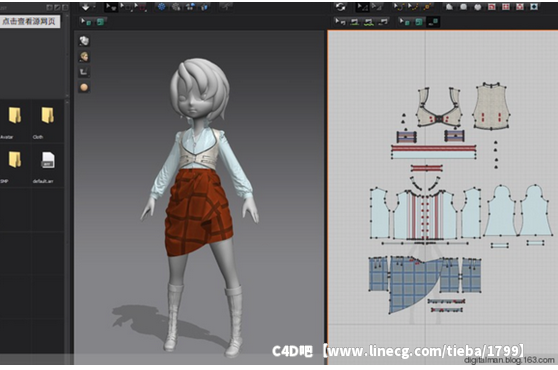Click the simulate down-arrow icon in the 3D toolbar
The width and height of the screenshot is (558, 370).
point(85,7)
